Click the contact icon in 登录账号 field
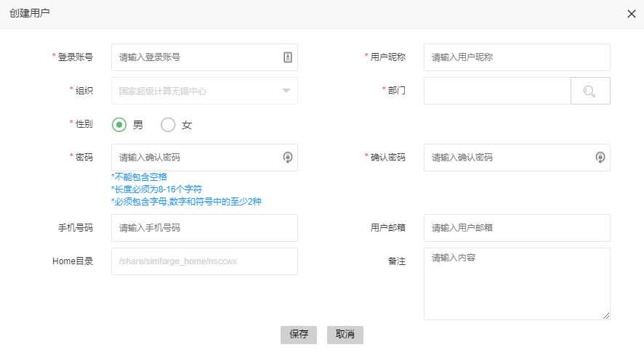 pos(288,57)
